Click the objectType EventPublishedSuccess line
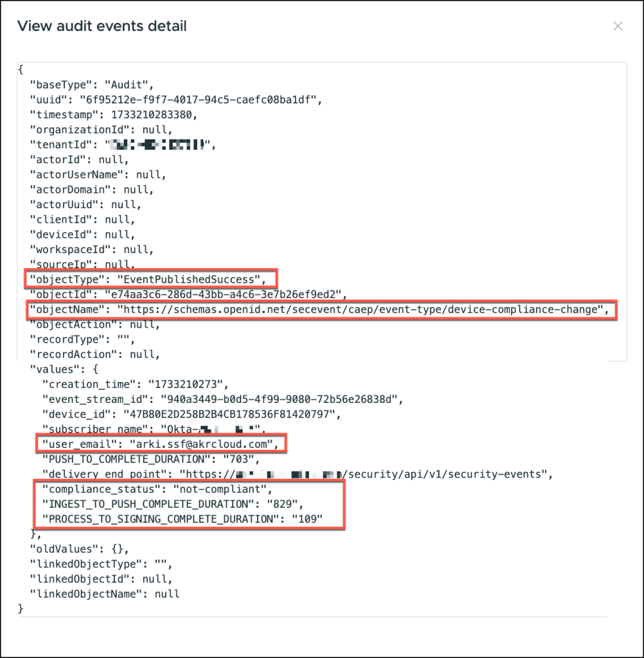Viewport: 644px width, 658px height. 148,279
